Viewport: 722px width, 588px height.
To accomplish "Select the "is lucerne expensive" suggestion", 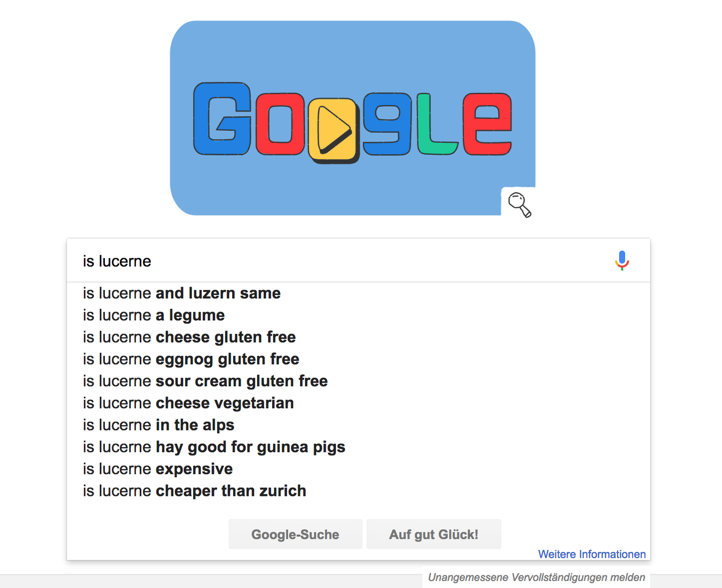I will [x=158, y=469].
